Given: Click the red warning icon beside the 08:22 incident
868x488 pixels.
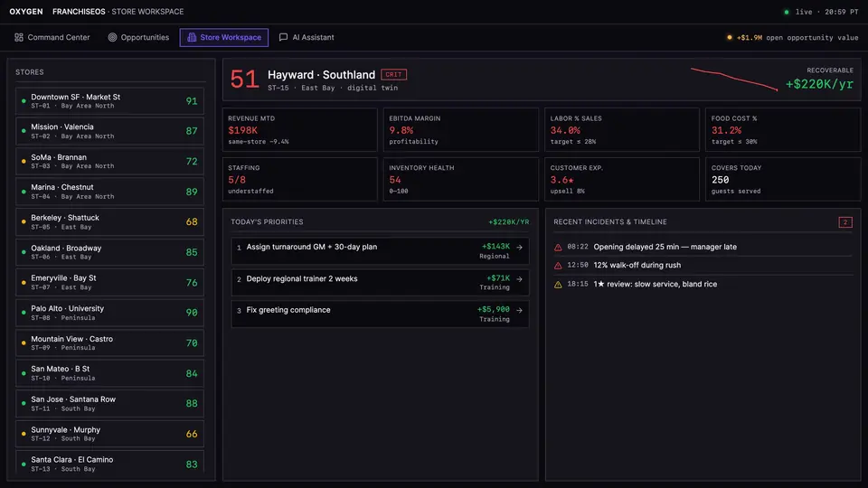Looking at the screenshot, I should click(x=558, y=248).
